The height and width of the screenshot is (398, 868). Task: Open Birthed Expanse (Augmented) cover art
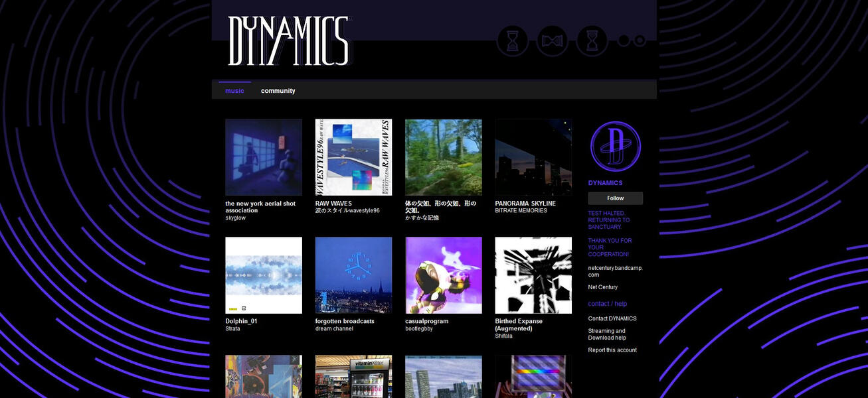[x=533, y=275]
